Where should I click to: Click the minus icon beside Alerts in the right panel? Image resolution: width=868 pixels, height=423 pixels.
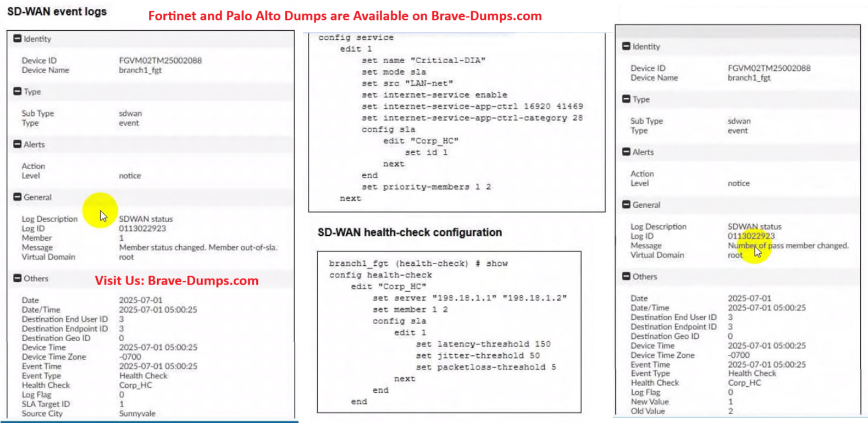point(626,152)
